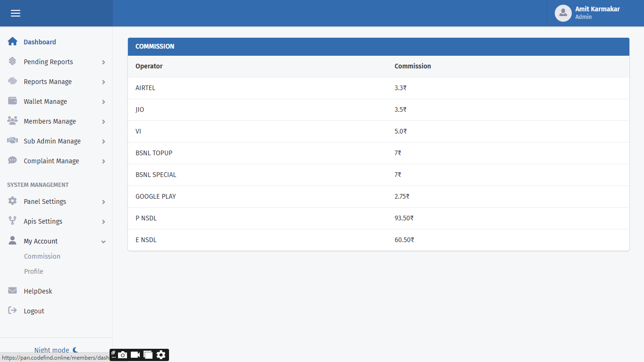Click the Members Manage people icon
644x362 pixels.
pyautogui.click(x=13, y=121)
